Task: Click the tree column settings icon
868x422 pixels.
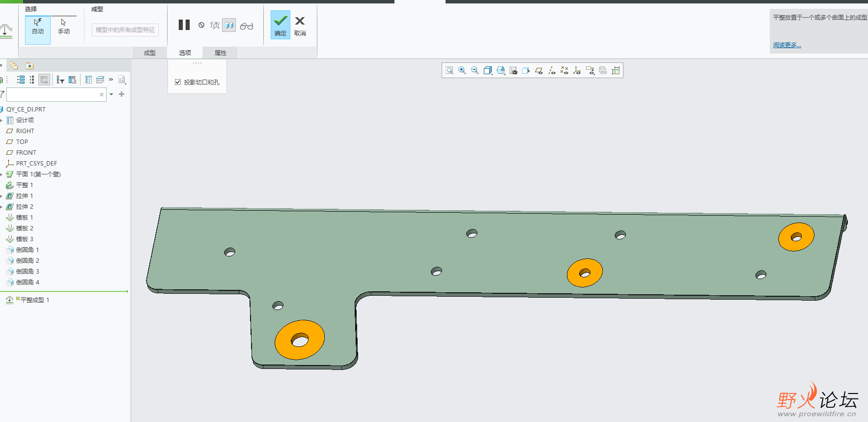Action: tap(73, 80)
